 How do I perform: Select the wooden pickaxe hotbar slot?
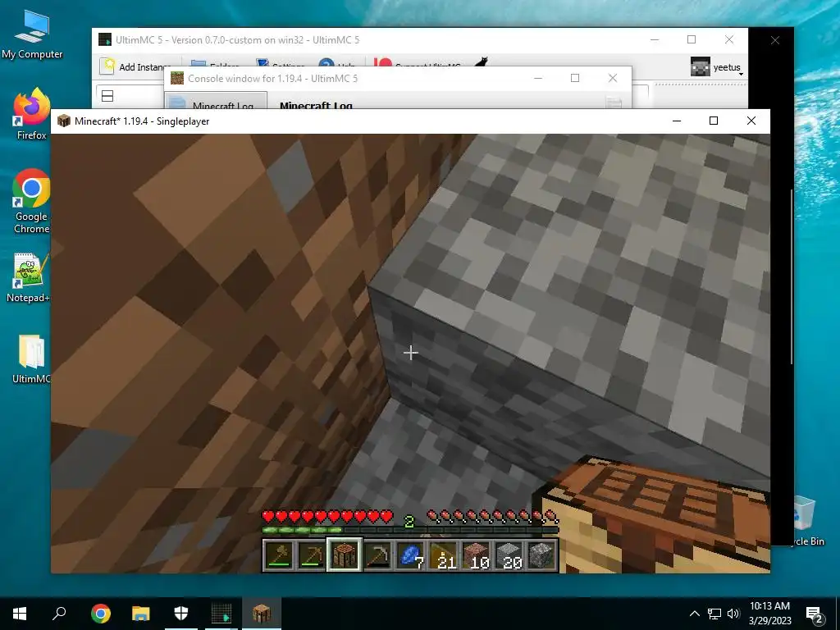pos(311,555)
